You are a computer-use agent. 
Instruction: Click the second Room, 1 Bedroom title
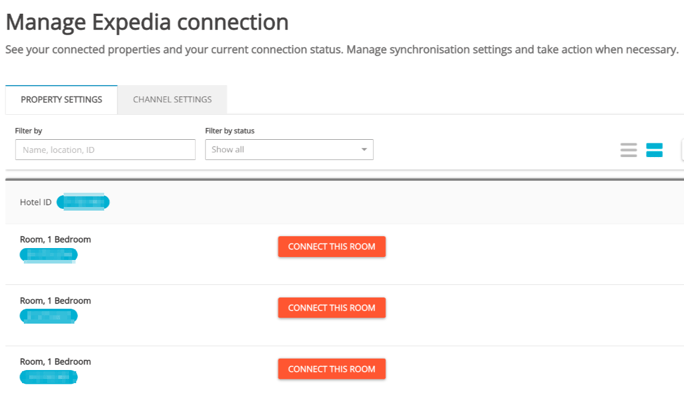tap(55, 301)
